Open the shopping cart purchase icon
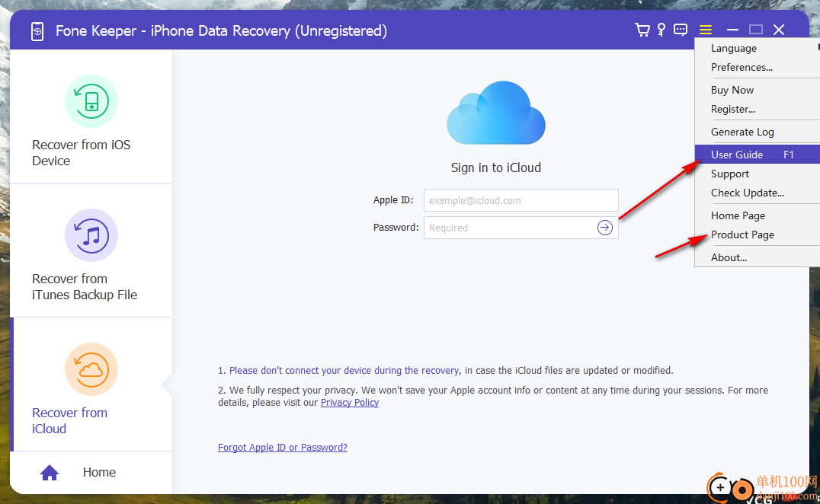 (642, 30)
